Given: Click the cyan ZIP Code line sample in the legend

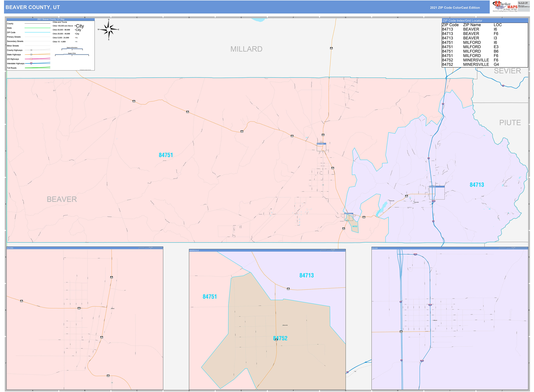Looking at the screenshot, I should 38,32.
